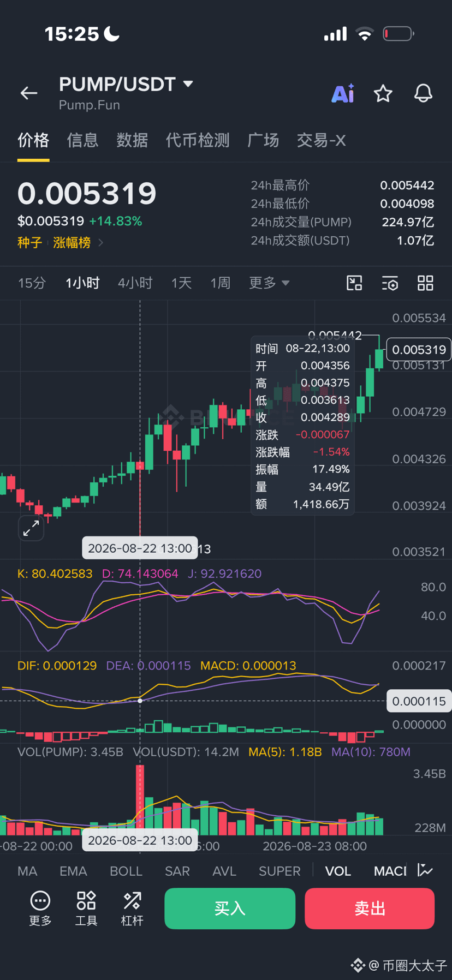Click the 24h最高价 value 0.005442
The width and height of the screenshot is (452, 980).
[x=407, y=186]
